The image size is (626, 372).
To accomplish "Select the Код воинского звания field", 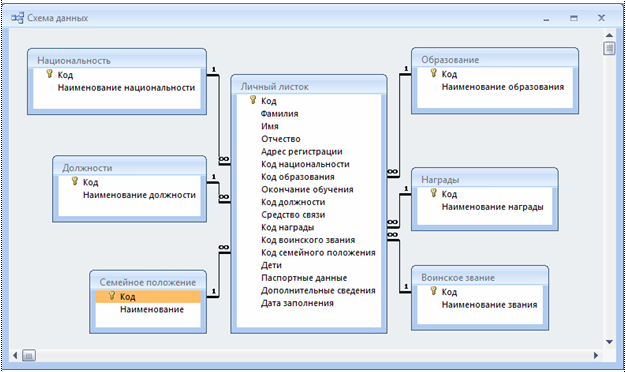I will pos(309,240).
